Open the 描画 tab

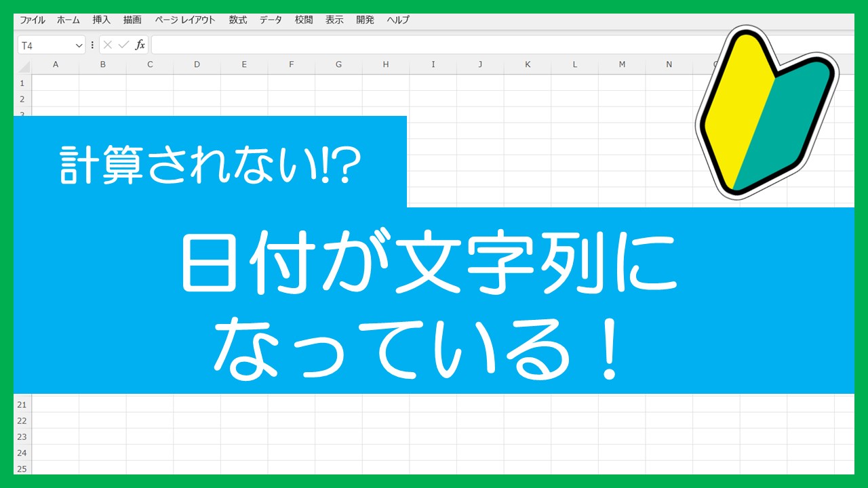pyautogui.click(x=132, y=20)
